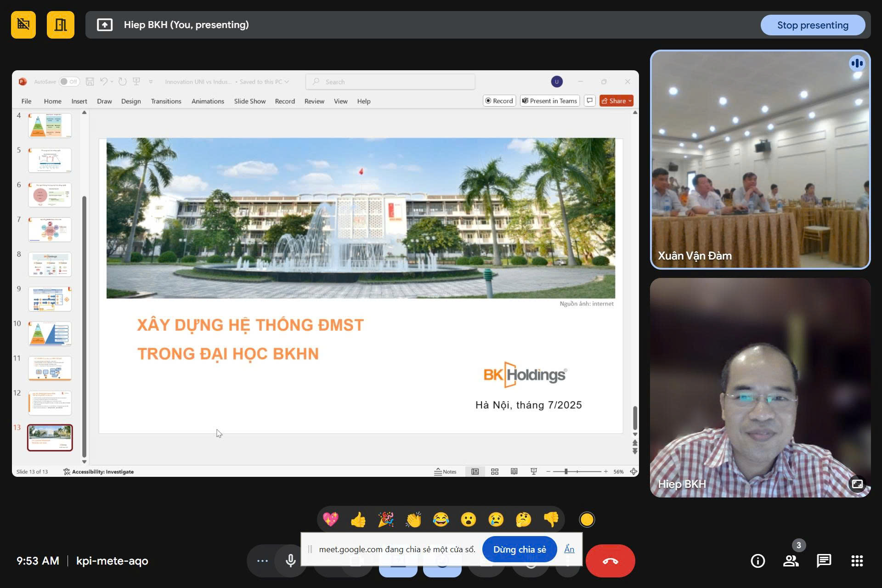Open the Slide Show ribbon tab

pyautogui.click(x=249, y=101)
